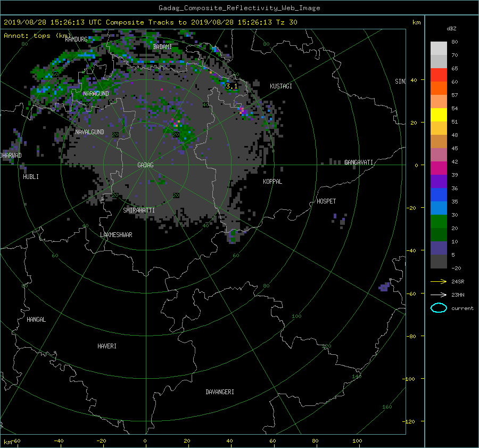Viewport: 479px width, 448px height.
Task: Pick the pink 45-42 dBZ color band
Action: 439,155
